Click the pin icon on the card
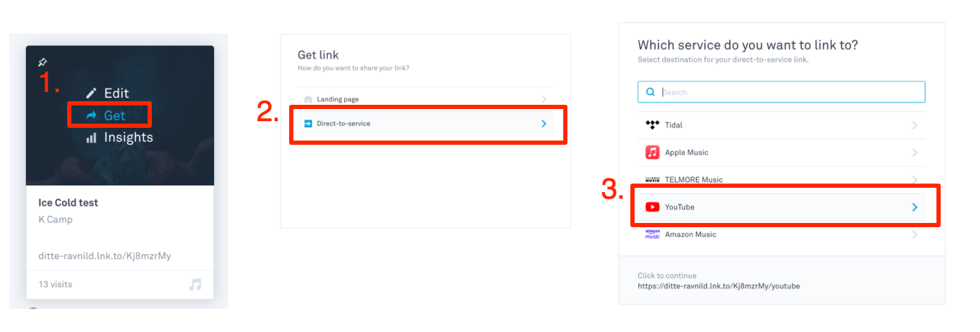 coord(42,62)
